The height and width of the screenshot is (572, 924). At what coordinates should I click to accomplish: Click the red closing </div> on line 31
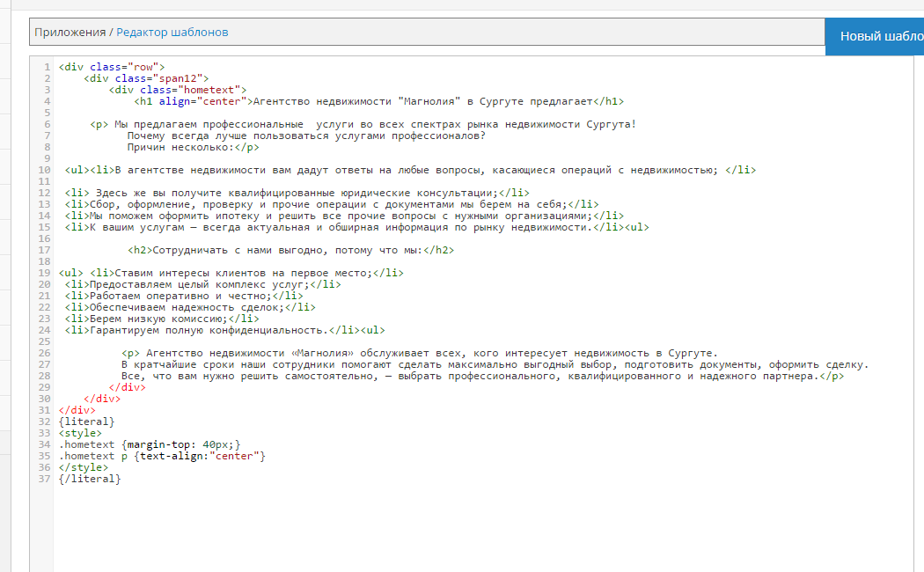[77, 411]
